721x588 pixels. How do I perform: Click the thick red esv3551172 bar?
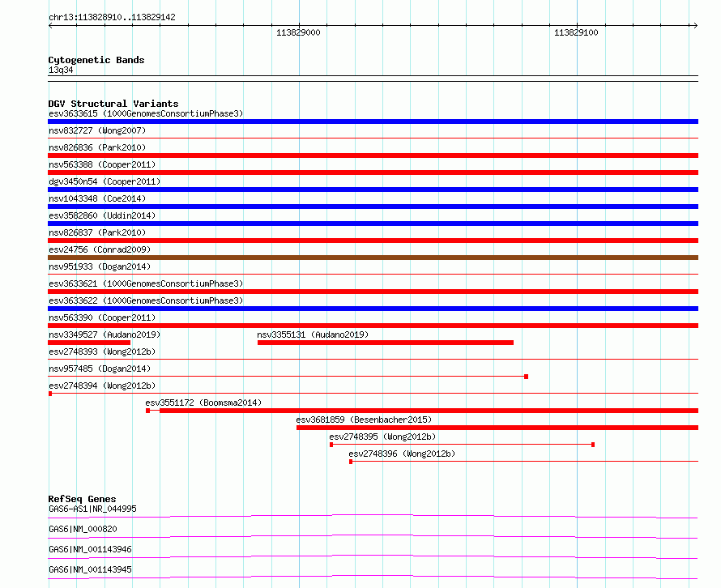click(x=429, y=411)
